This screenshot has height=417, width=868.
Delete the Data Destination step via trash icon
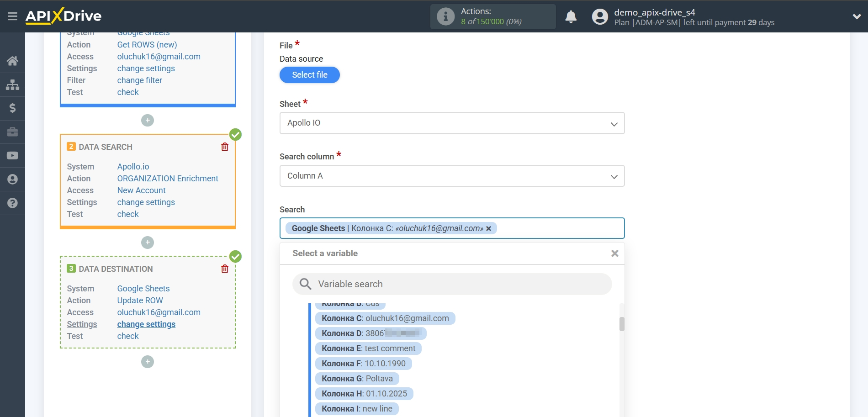click(224, 269)
